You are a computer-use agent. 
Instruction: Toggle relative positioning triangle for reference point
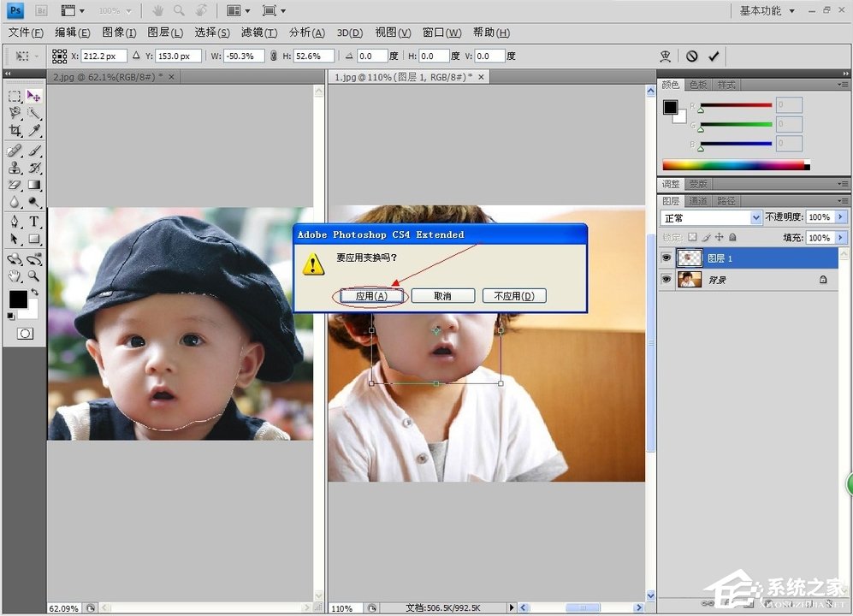136,56
